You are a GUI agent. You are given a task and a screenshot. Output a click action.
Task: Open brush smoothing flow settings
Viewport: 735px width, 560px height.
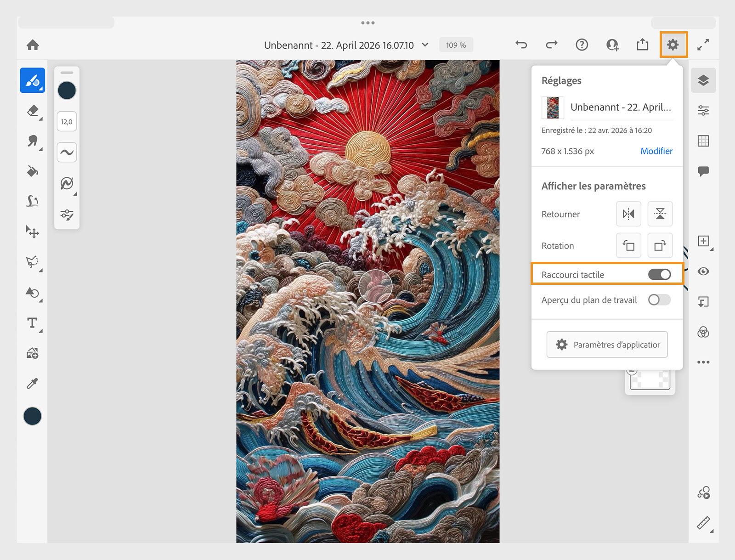[x=67, y=152]
